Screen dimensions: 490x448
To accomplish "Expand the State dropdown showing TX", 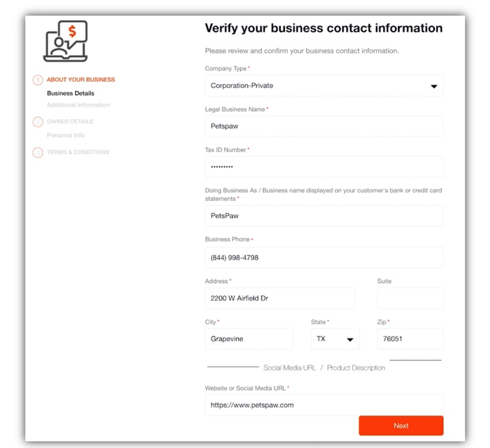I will pos(335,339).
